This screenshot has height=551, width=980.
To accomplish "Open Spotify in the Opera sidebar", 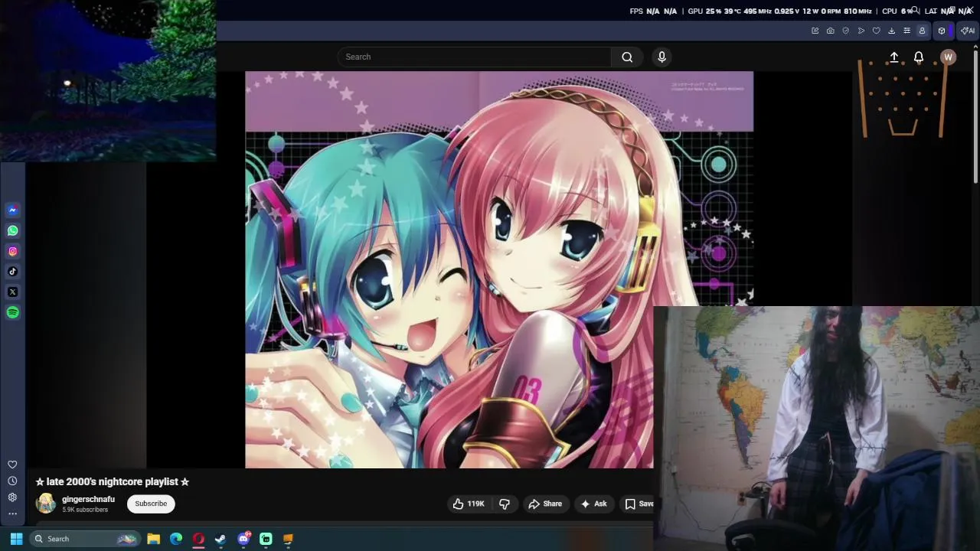I will click(12, 312).
